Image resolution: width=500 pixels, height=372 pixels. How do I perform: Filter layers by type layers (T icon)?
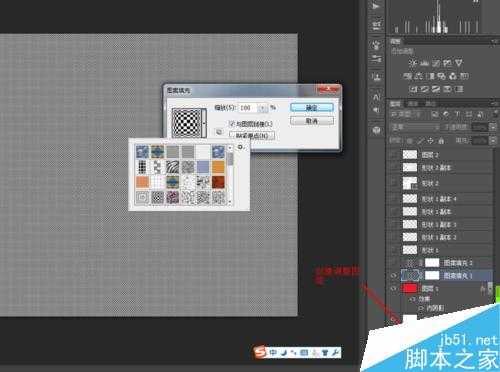click(x=457, y=114)
